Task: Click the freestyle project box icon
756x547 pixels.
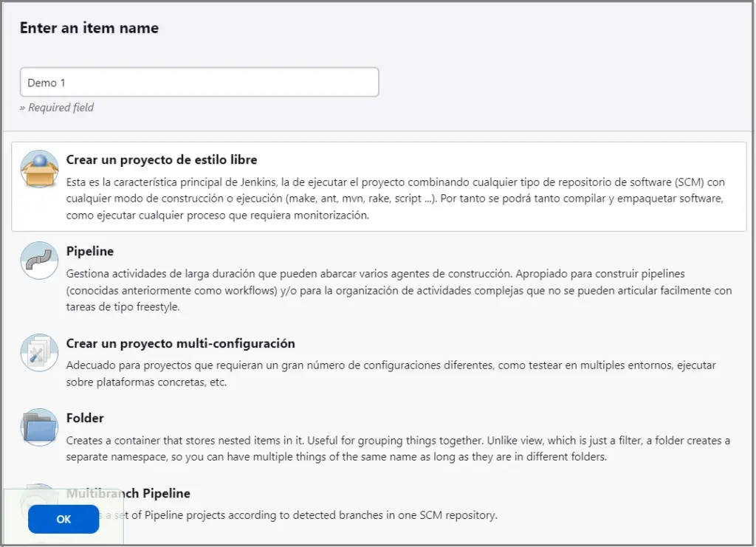Action: pos(40,169)
